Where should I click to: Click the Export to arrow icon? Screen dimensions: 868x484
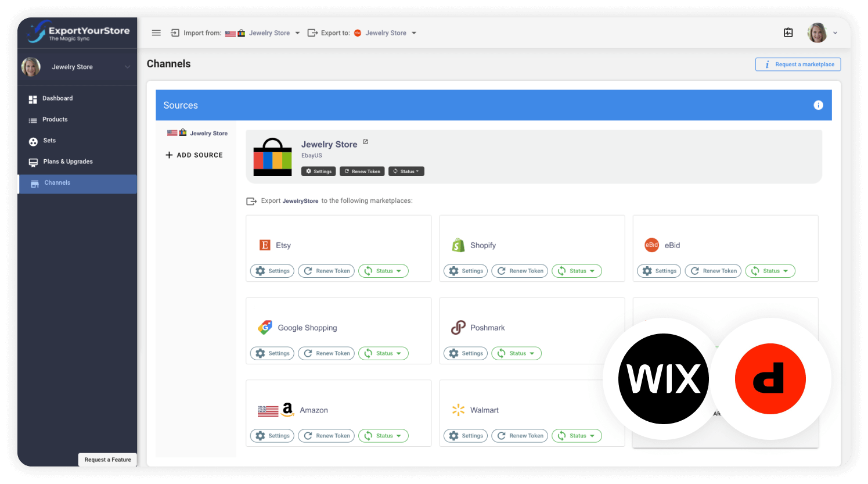coord(312,33)
